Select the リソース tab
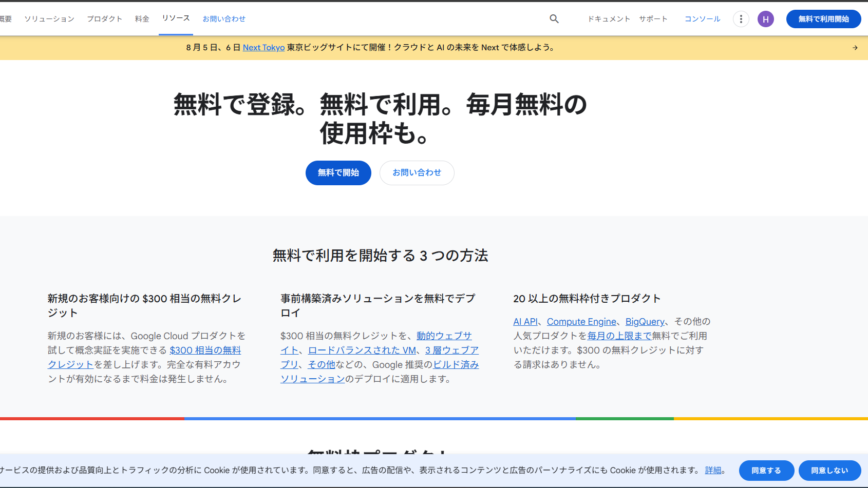 coord(176,18)
